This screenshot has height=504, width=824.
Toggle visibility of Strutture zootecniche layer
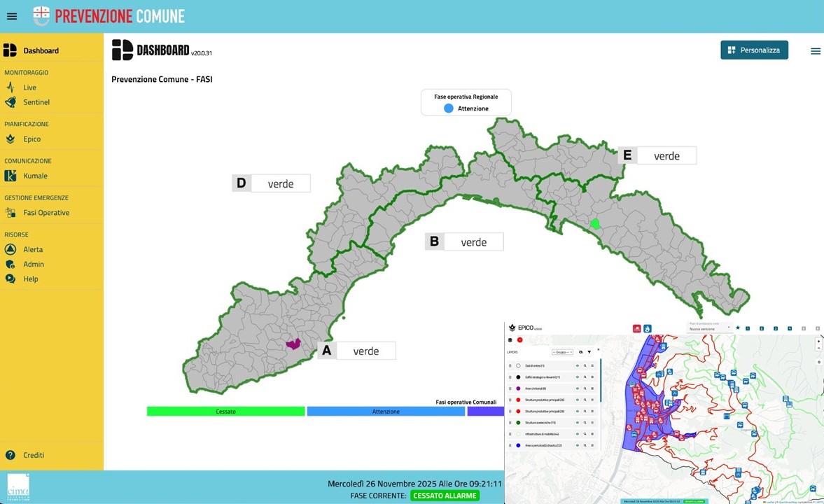click(578, 423)
